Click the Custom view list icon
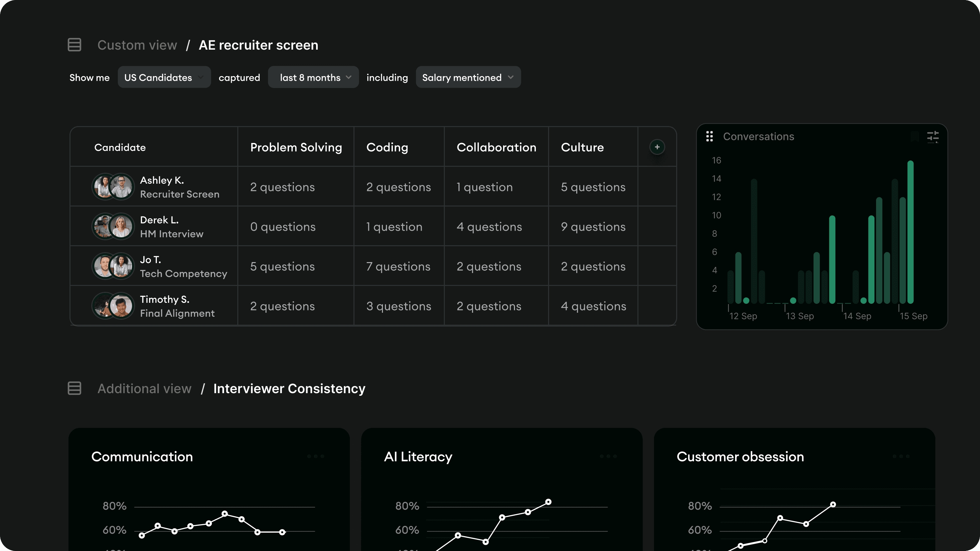This screenshot has height=551, width=980. tap(74, 45)
